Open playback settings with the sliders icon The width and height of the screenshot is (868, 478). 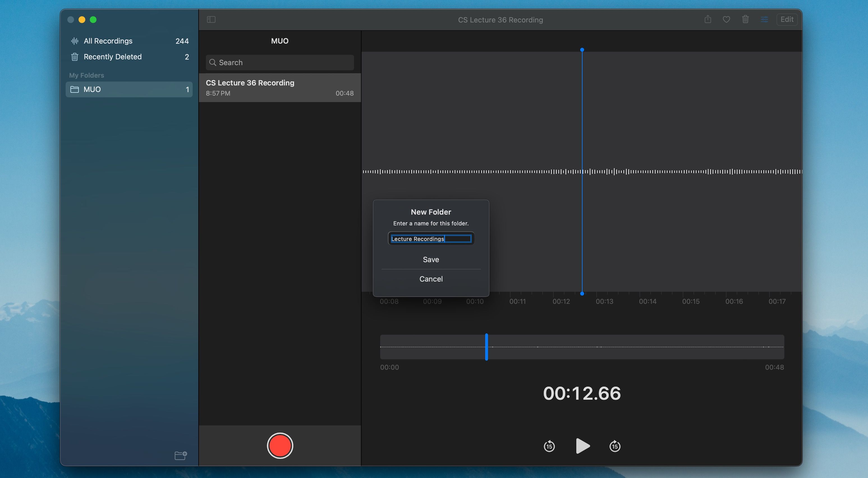coord(764,20)
